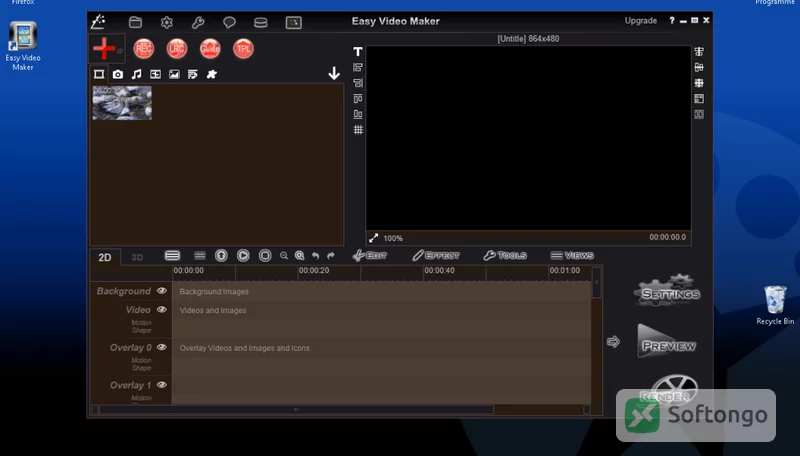Add media with the red plus button
800x456 pixels.
105,49
